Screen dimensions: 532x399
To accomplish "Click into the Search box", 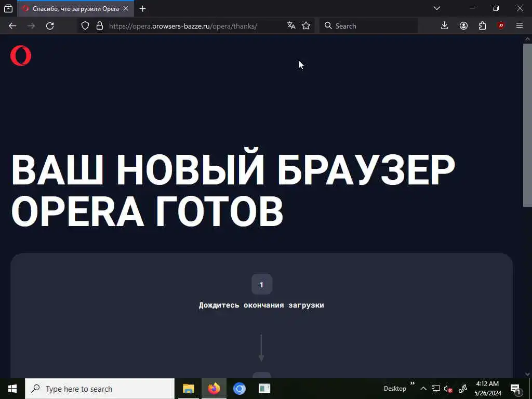I will coord(368,26).
